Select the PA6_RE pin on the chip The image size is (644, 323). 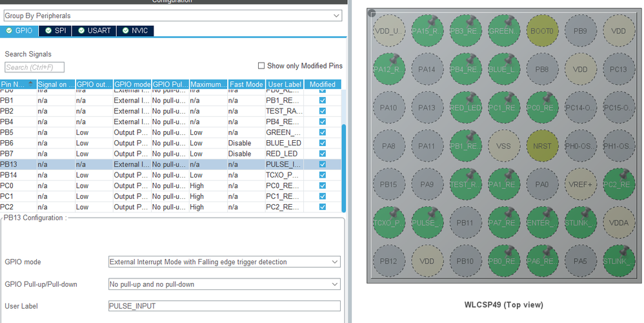pyautogui.click(x=542, y=261)
